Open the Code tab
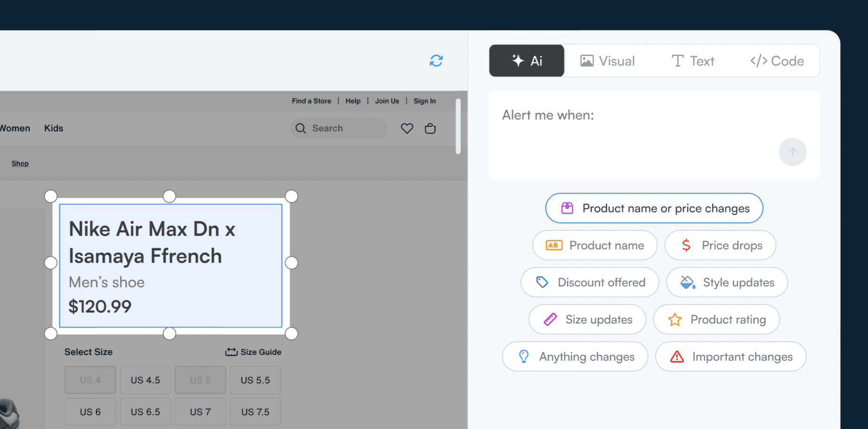Screen dimensions: 868x429 click(777, 61)
